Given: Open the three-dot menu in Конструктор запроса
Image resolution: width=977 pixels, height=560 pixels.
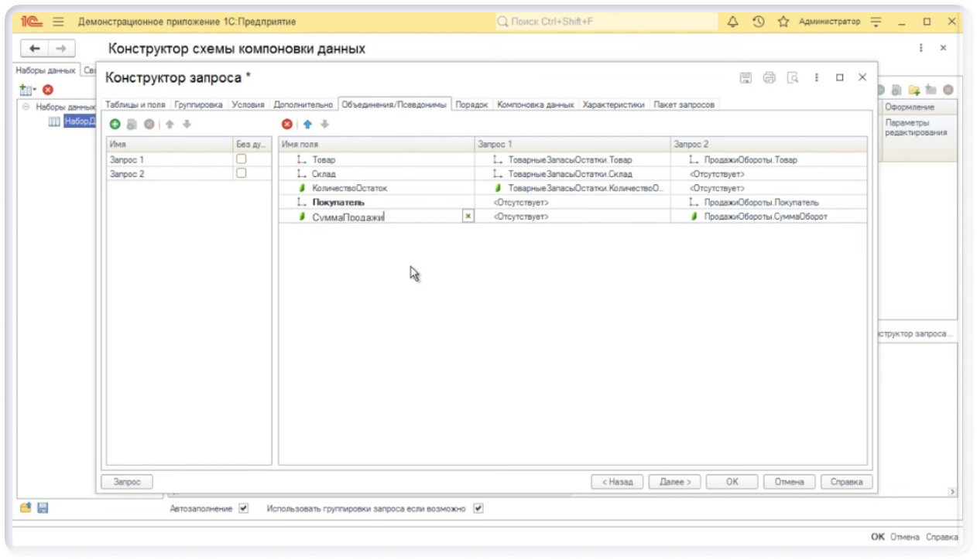Looking at the screenshot, I should (x=816, y=77).
